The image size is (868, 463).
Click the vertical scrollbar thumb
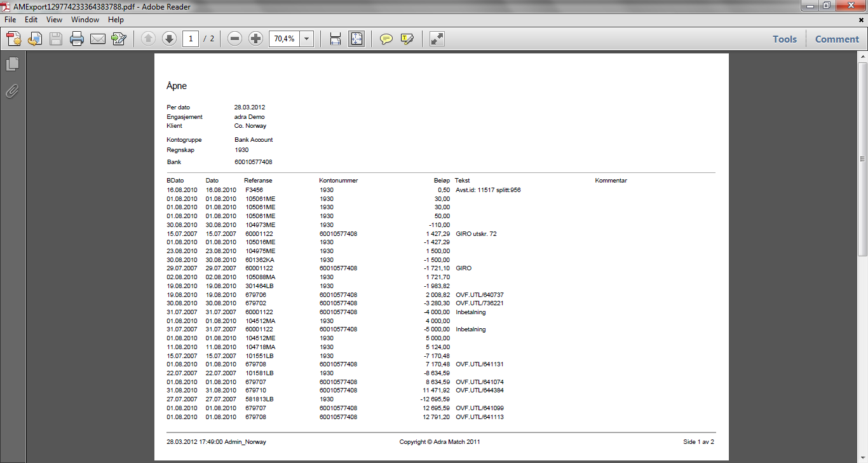863,159
